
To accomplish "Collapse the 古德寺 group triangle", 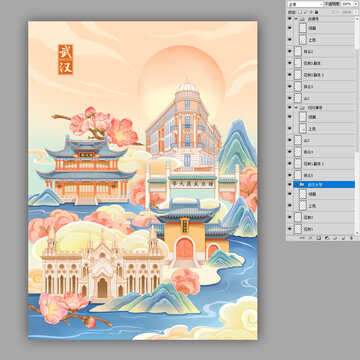I will coord(296,19).
